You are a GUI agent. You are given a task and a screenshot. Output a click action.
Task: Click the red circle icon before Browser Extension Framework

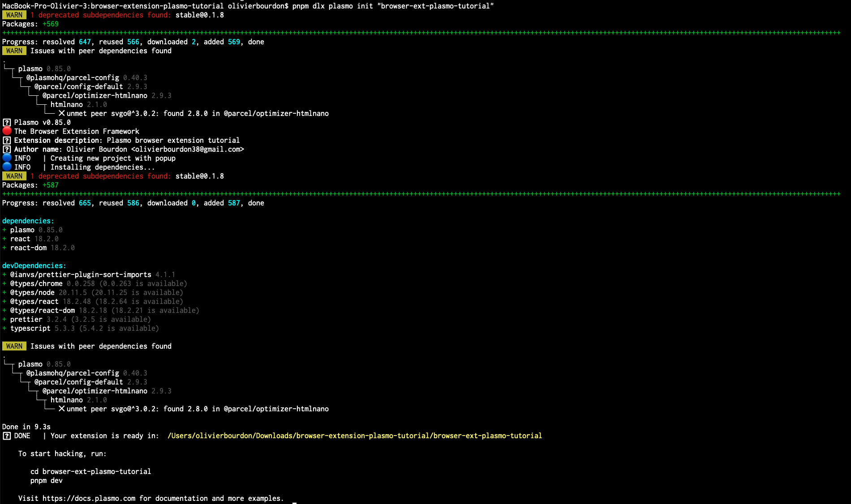click(x=7, y=131)
